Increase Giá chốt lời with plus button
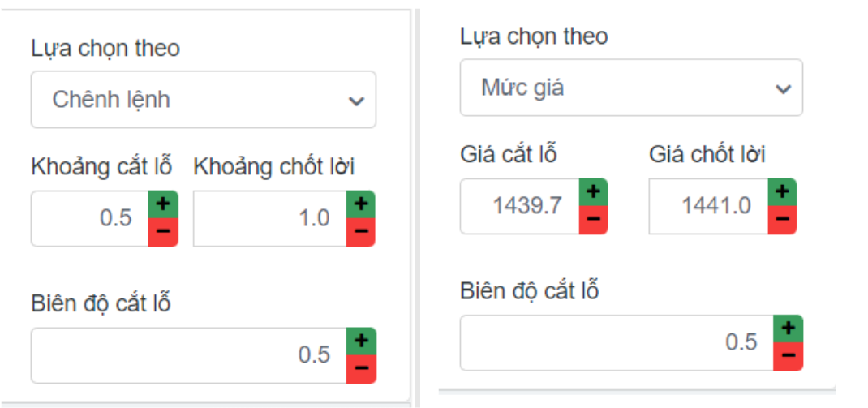 782,191
